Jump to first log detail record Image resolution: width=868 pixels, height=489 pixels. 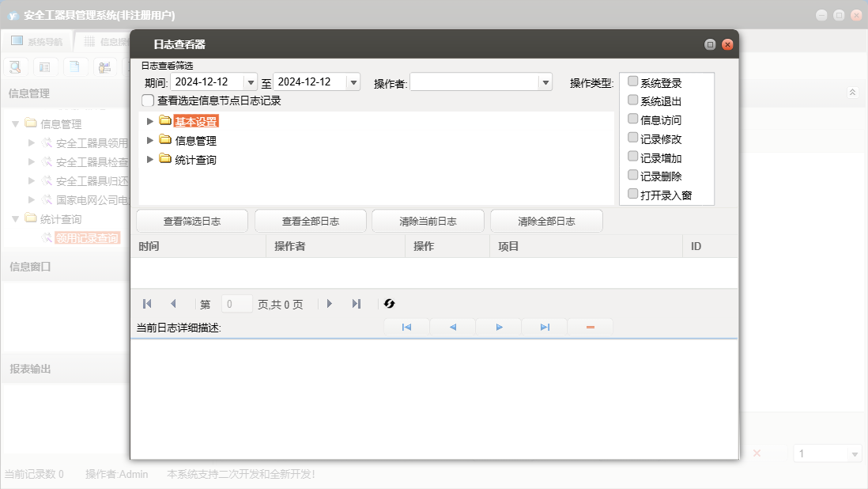coord(406,327)
